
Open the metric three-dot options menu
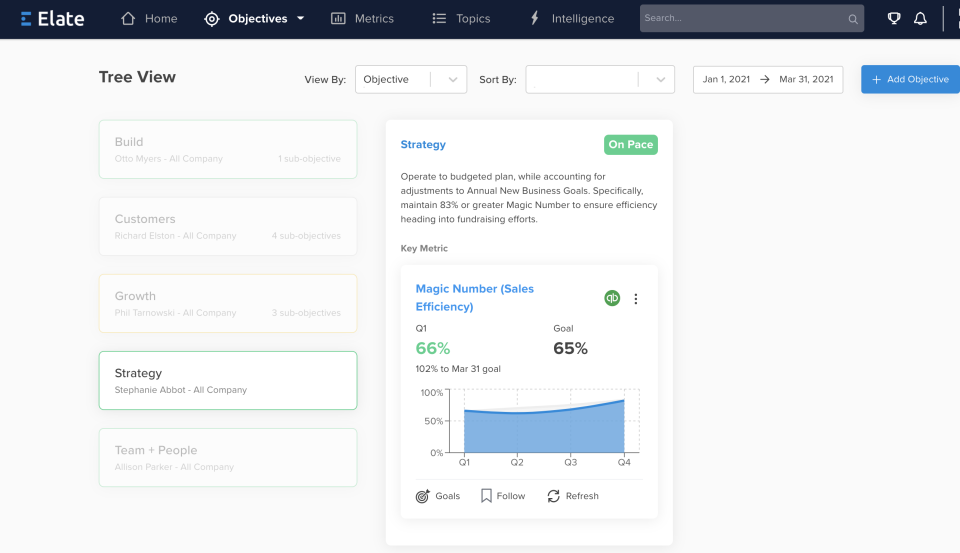click(x=636, y=299)
